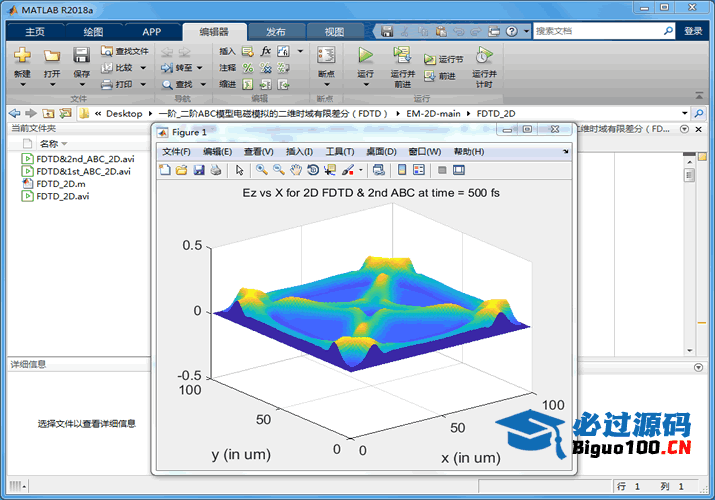The width and height of the screenshot is (715, 500).
Task: Click Insert Colorbar icon in Figure 1 toolbar
Action: pos(402,170)
